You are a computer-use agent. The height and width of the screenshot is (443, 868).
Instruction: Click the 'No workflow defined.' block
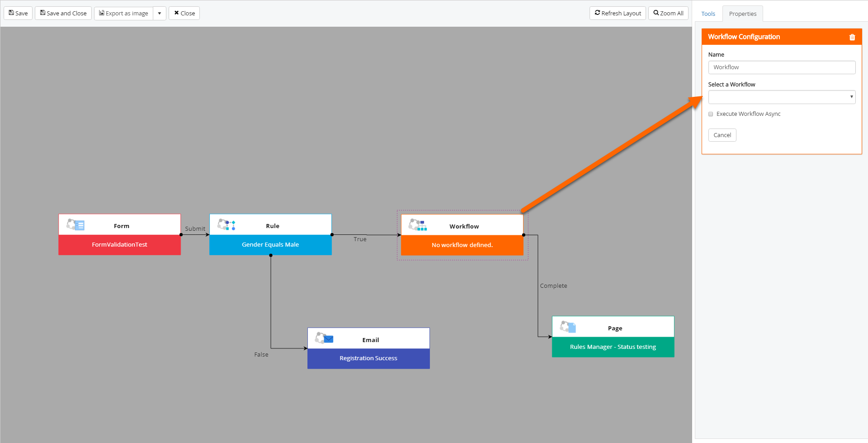click(462, 245)
